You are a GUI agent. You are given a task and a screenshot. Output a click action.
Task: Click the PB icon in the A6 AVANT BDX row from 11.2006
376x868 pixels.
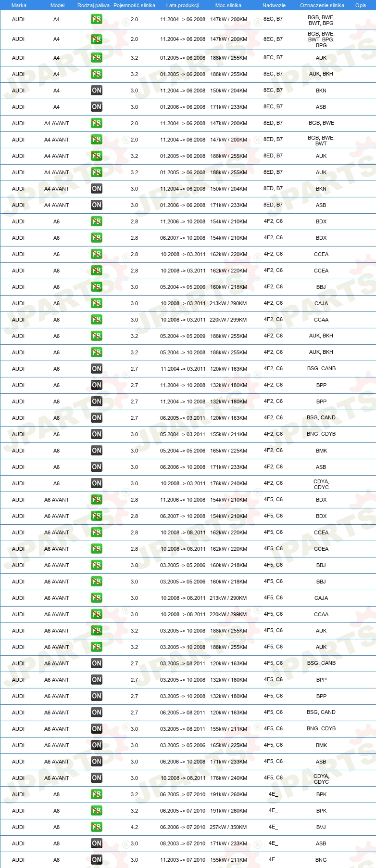click(x=97, y=500)
